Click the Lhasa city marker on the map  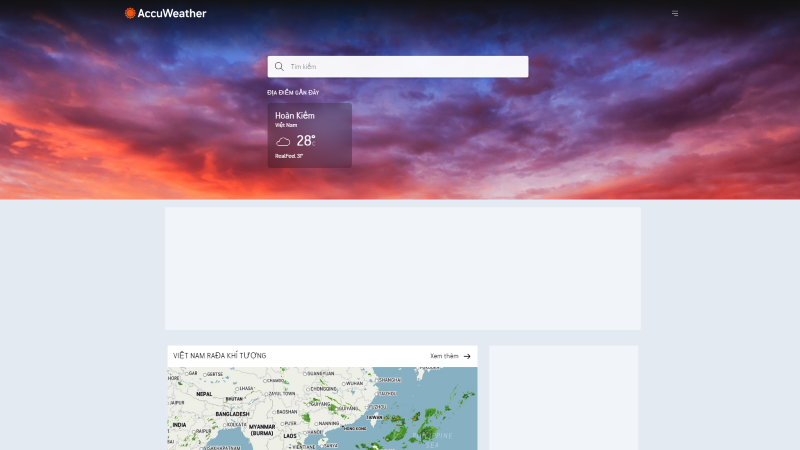[238, 389]
